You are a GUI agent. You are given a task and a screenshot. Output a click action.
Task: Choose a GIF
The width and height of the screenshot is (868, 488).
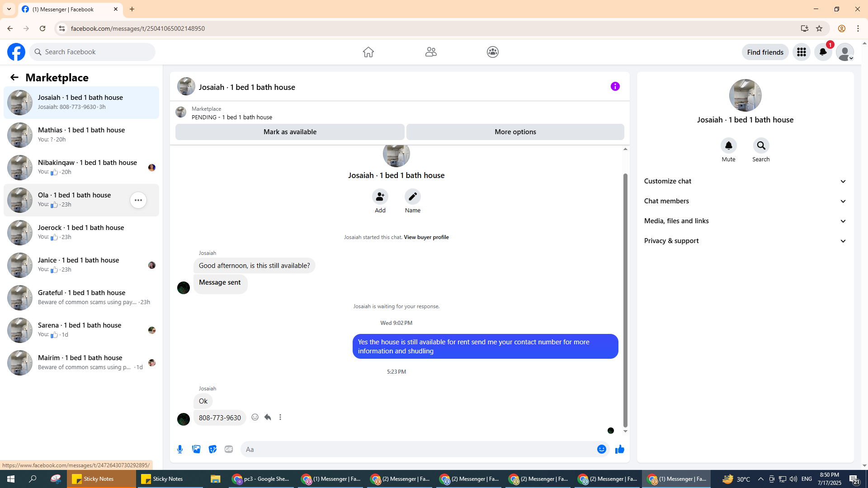click(x=229, y=449)
